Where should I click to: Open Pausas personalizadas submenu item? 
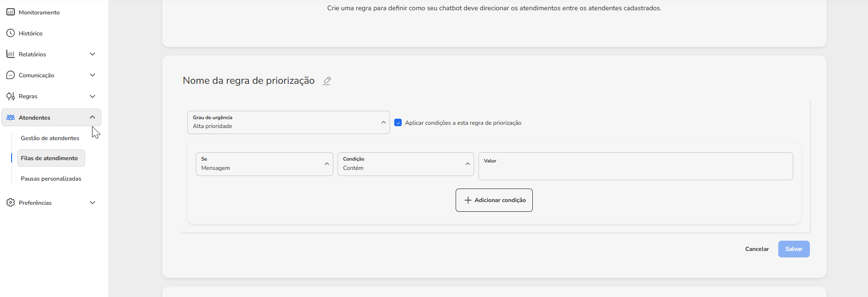click(x=51, y=178)
